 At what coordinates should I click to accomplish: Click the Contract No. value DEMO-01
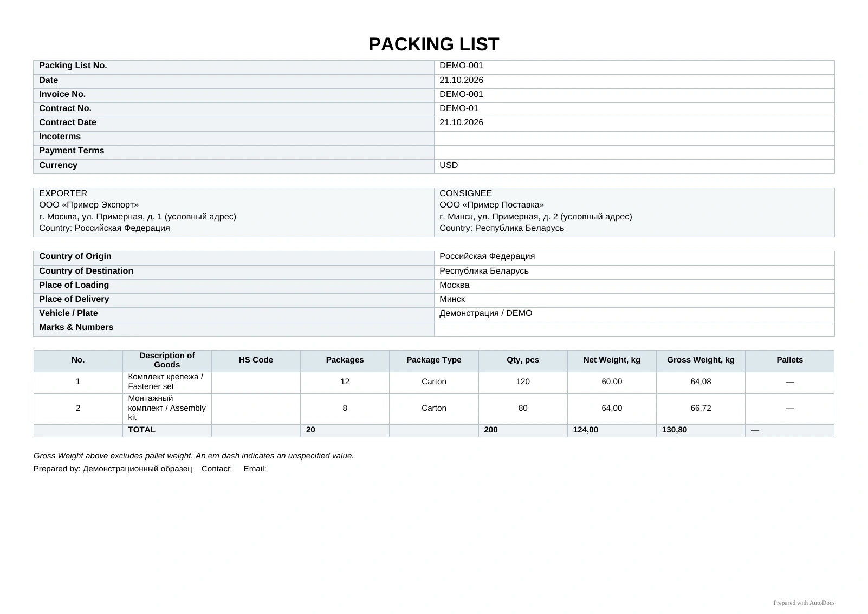(459, 108)
